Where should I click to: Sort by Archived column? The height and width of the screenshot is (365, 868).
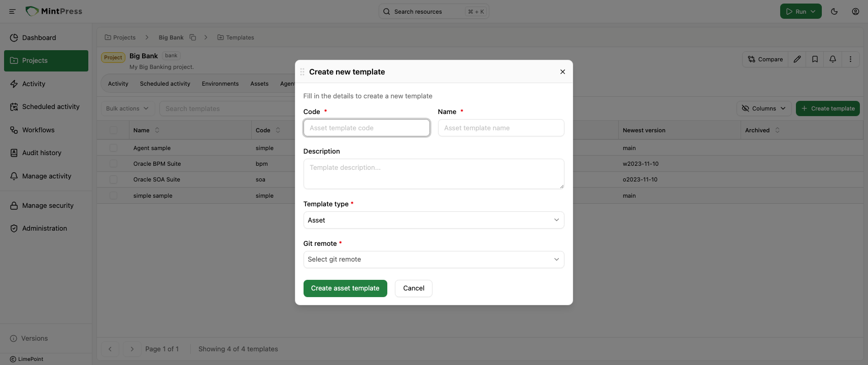[x=777, y=130]
